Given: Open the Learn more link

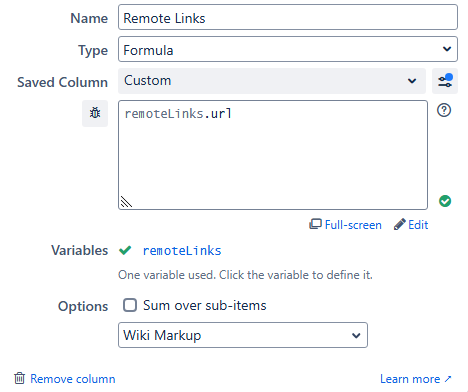Looking at the screenshot, I should click(410, 379).
